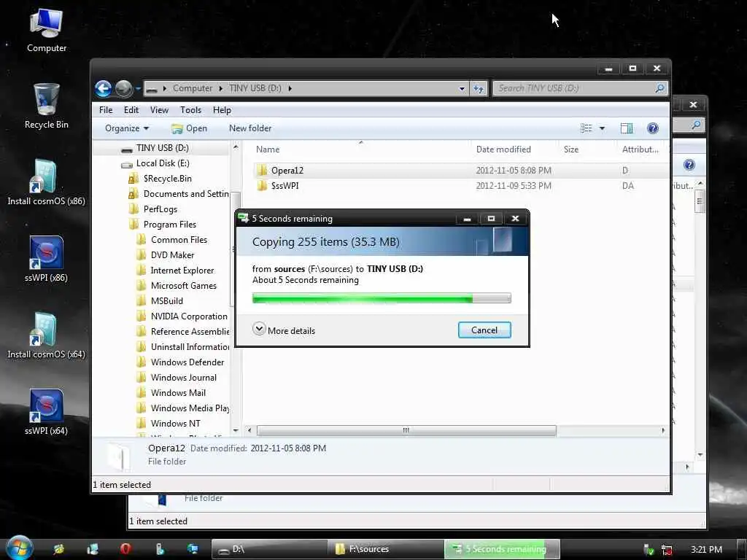The width and height of the screenshot is (747, 560).
Task: Refresh the TINY USB (D:) address bar
Action: (x=479, y=88)
